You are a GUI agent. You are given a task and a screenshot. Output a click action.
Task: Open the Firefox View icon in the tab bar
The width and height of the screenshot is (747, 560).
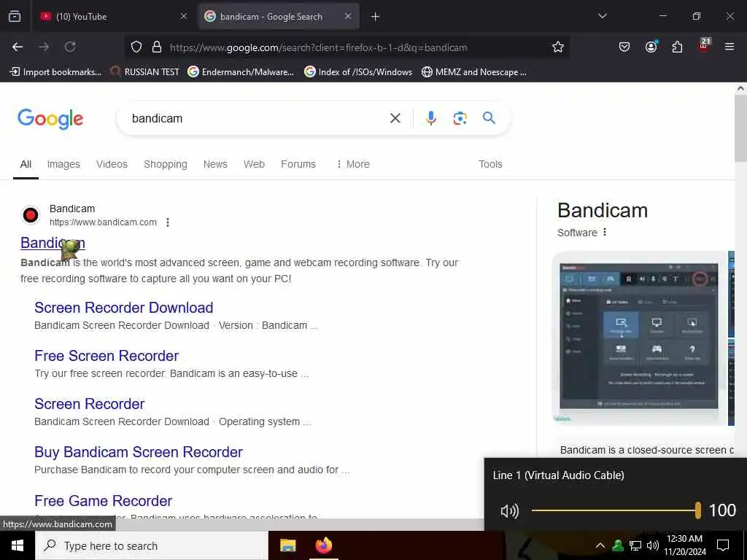(x=15, y=17)
